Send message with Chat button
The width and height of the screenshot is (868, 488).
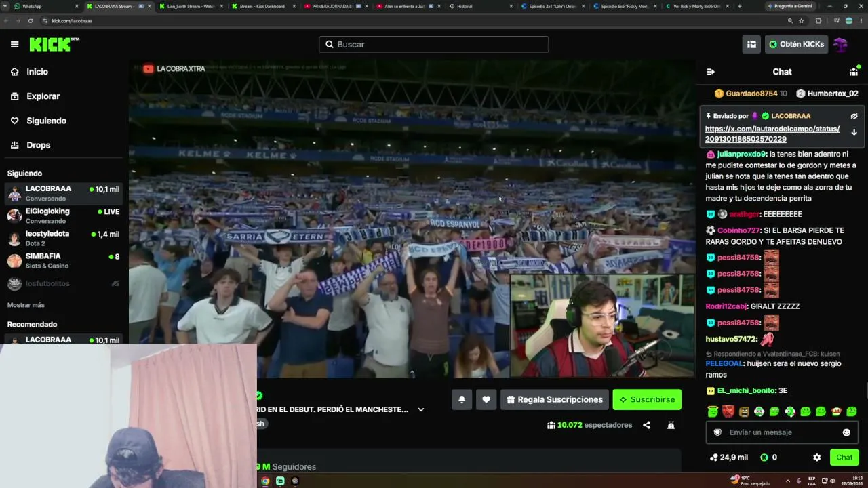pyautogui.click(x=844, y=457)
